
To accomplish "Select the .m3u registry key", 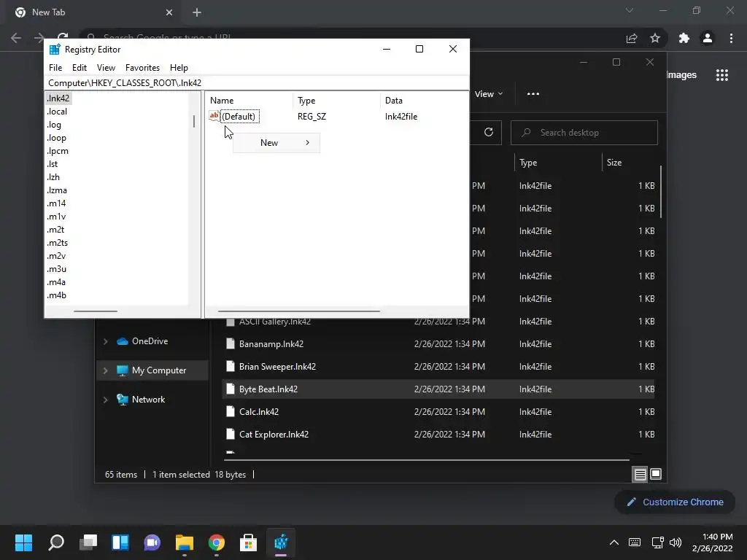I will tap(57, 269).
